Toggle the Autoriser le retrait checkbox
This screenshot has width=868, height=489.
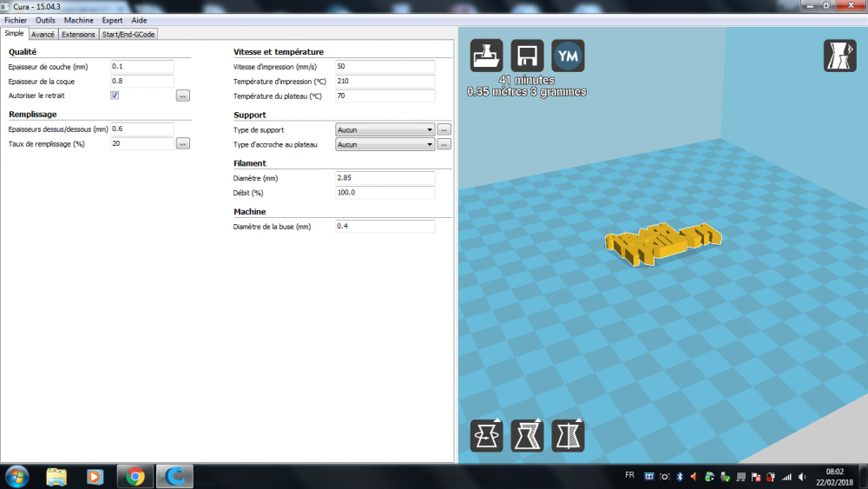pos(115,96)
